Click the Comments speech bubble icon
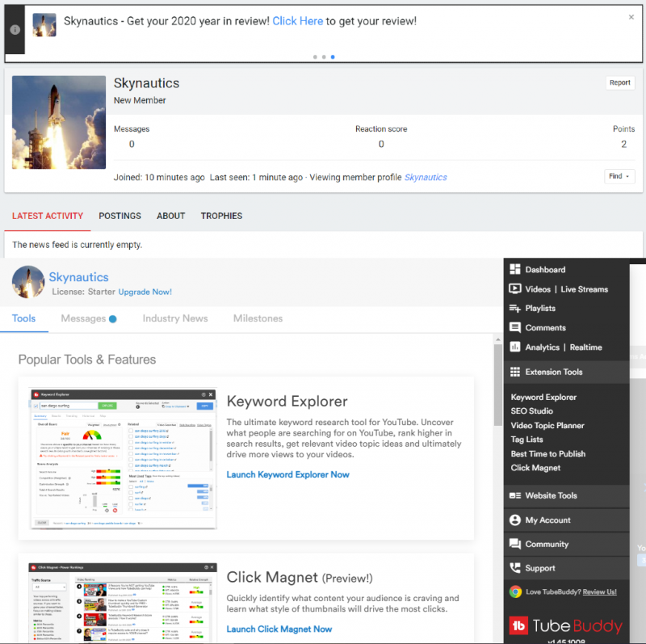The width and height of the screenshot is (646, 644). pos(515,327)
